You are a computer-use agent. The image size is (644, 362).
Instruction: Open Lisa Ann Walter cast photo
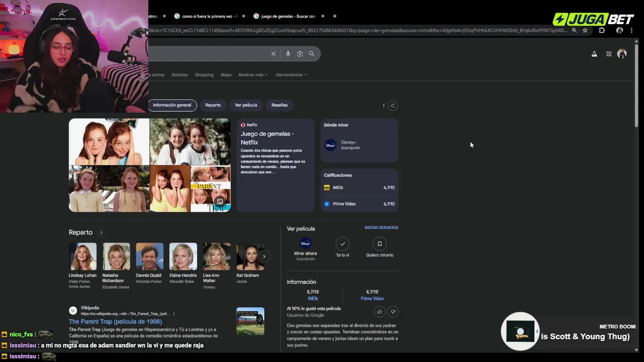click(x=216, y=256)
